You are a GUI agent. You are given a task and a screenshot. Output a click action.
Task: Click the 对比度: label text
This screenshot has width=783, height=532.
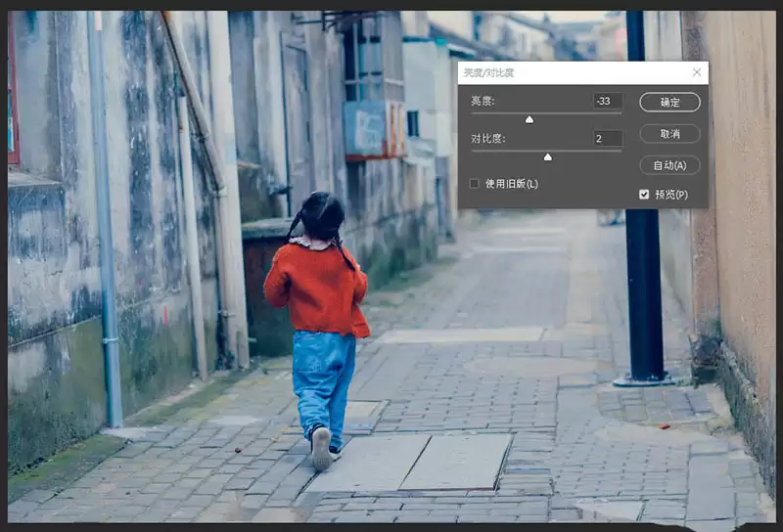487,138
